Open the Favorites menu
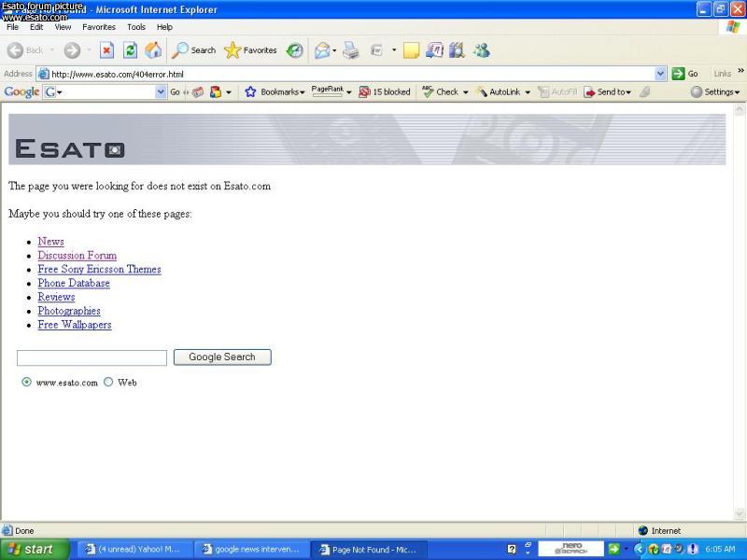Image resolution: width=747 pixels, height=560 pixels. click(99, 27)
